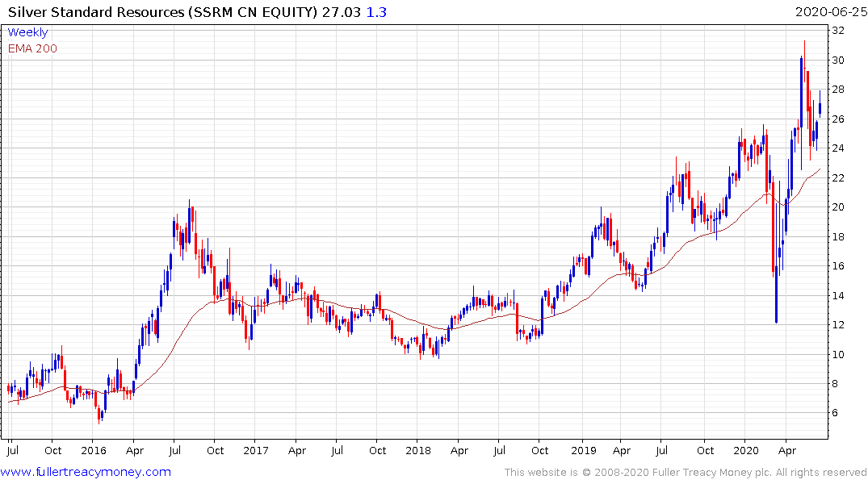Click the date 2020-06-25
The height and width of the screenshot is (484, 868).
pyautogui.click(x=831, y=12)
